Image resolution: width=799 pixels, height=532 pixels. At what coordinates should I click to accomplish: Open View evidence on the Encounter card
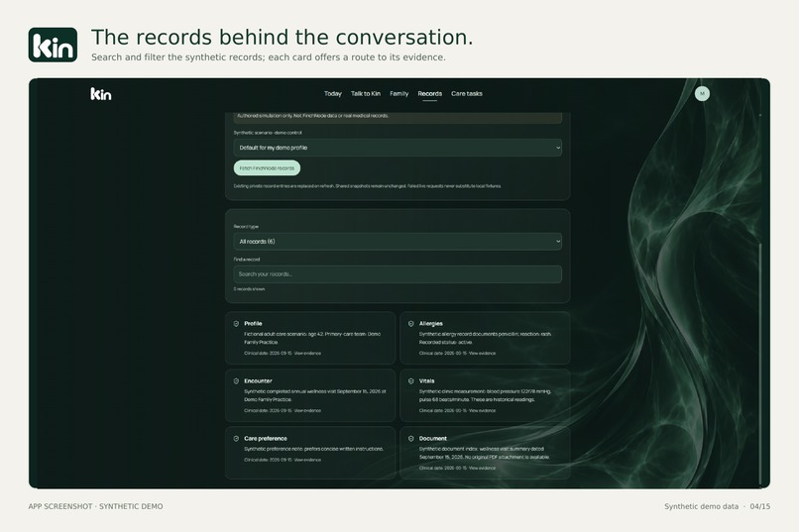tap(307, 411)
